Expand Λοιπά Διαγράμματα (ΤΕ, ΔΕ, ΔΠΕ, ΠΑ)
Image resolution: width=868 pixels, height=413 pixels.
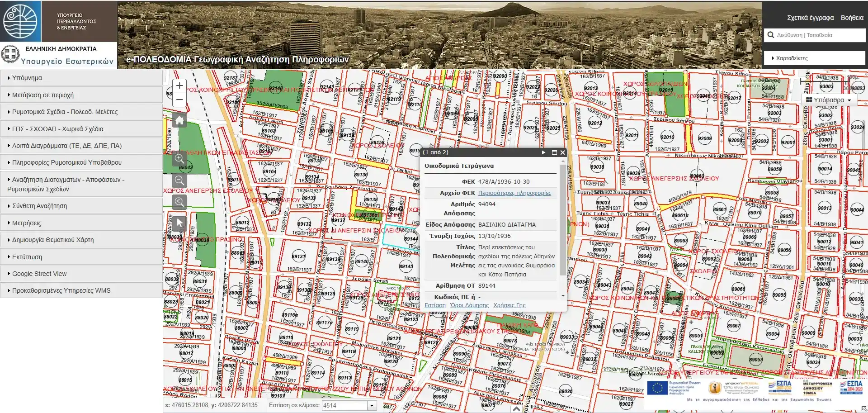(81, 146)
